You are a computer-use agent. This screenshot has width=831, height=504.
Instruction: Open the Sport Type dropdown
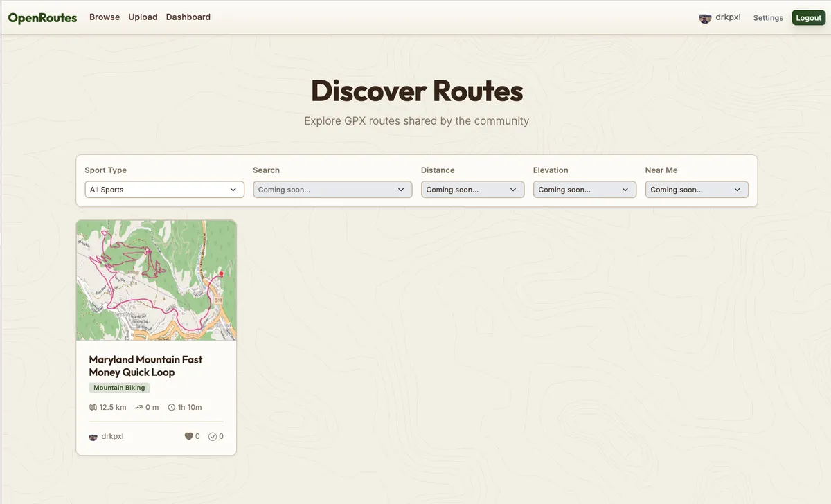click(x=164, y=190)
